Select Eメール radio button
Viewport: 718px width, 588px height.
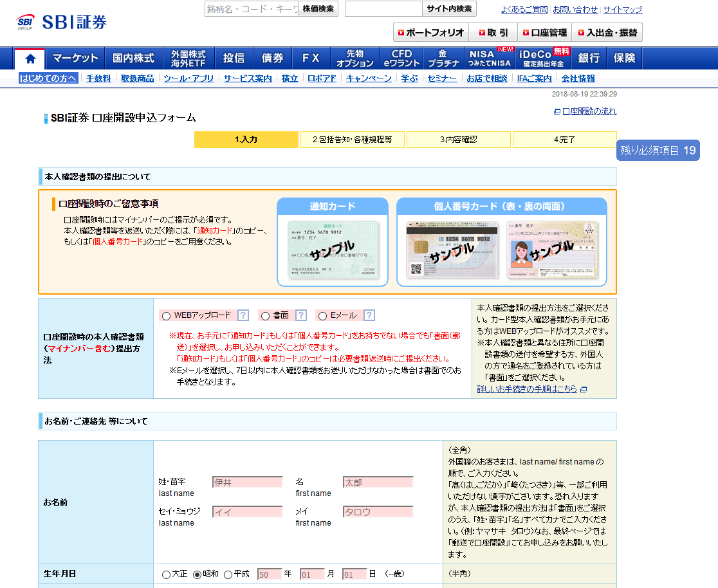(322, 316)
